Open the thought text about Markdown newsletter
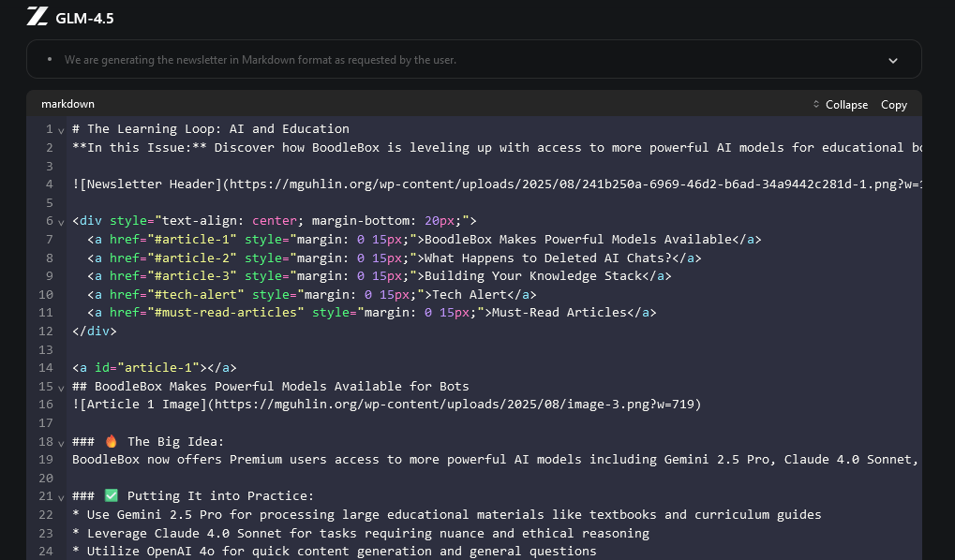The image size is (955, 560). 260,60
